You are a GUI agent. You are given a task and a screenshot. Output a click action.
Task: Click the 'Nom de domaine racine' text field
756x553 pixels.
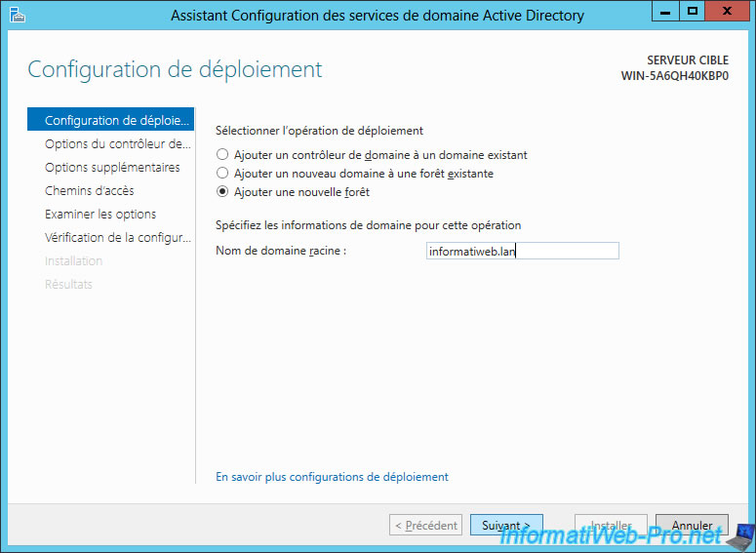pos(522,251)
